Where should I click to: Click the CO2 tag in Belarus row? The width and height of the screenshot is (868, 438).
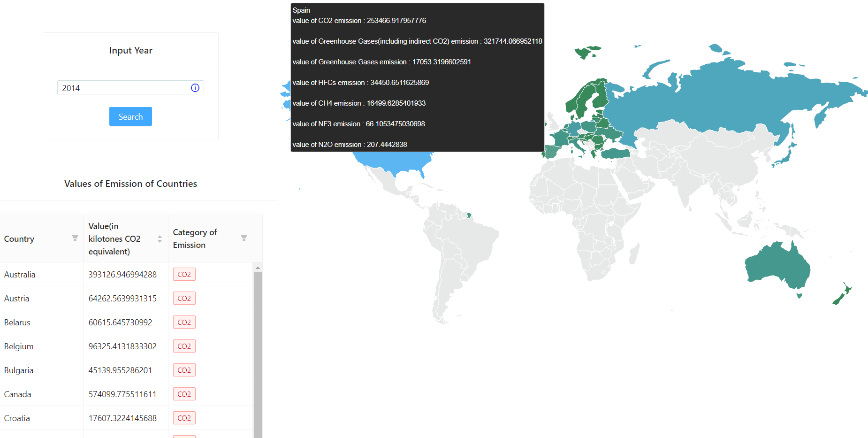184,322
